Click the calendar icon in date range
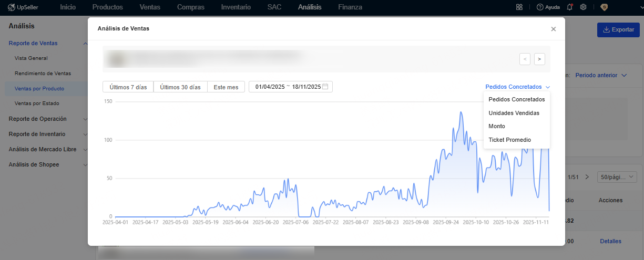Image resolution: width=644 pixels, height=260 pixels. 325,87
